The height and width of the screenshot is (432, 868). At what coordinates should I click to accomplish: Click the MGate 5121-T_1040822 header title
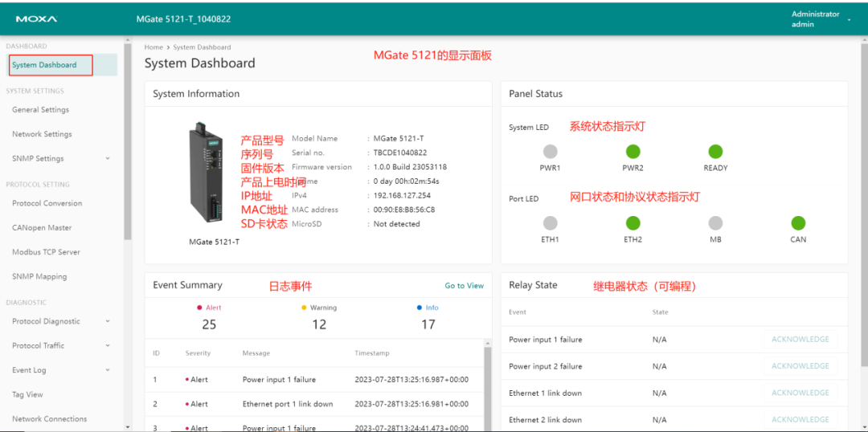coord(183,18)
